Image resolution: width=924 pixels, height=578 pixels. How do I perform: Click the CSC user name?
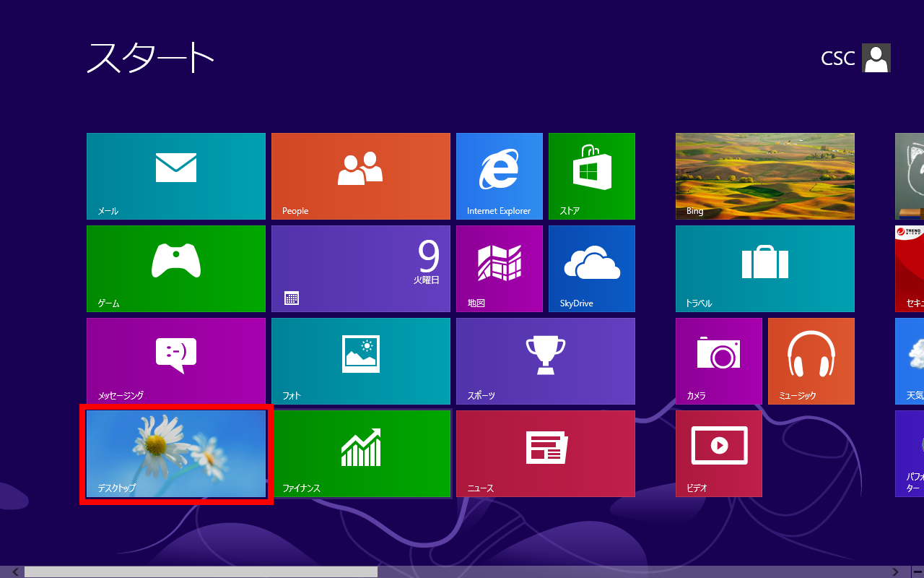pyautogui.click(x=838, y=59)
